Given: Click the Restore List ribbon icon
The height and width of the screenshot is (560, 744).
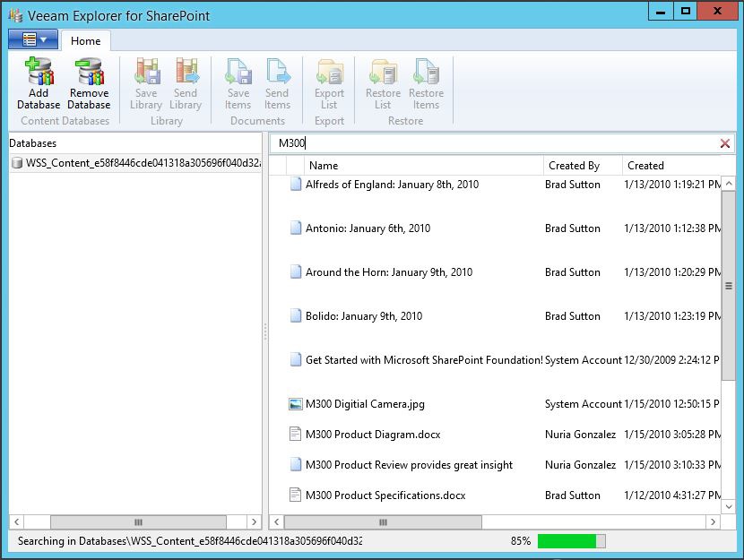Looking at the screenshot, I should click(383, 71).
